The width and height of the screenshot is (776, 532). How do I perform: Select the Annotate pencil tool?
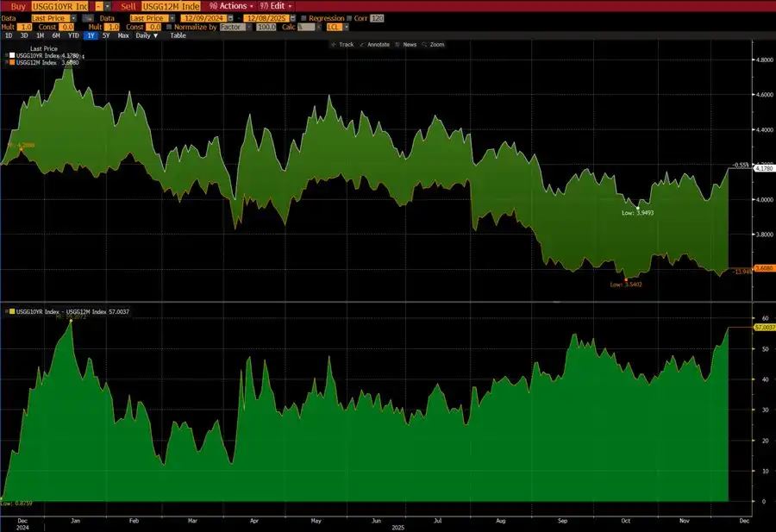(x=375, y=45)
